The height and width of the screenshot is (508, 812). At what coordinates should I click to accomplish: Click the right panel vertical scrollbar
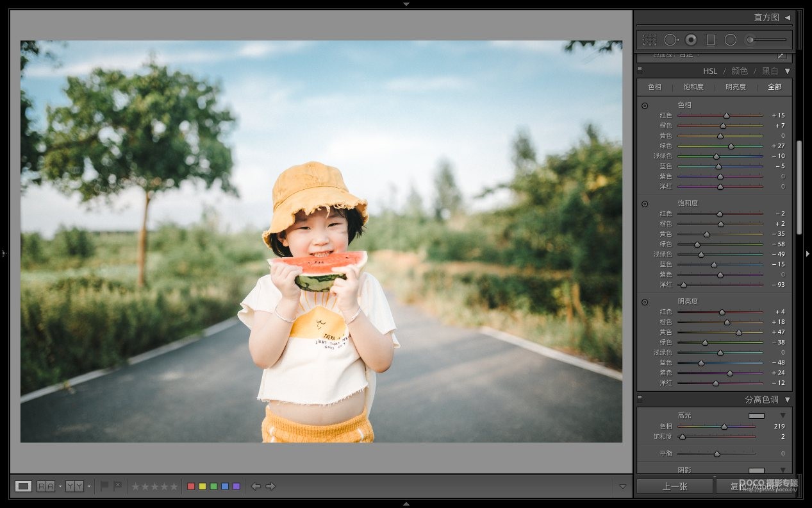pyautogui.click(x=799, y=186)
